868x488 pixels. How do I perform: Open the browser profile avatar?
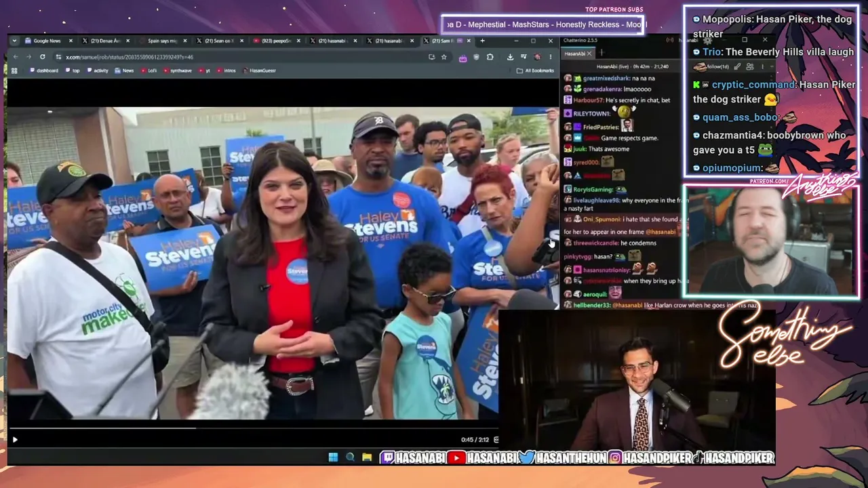click(x=537, y=57)
